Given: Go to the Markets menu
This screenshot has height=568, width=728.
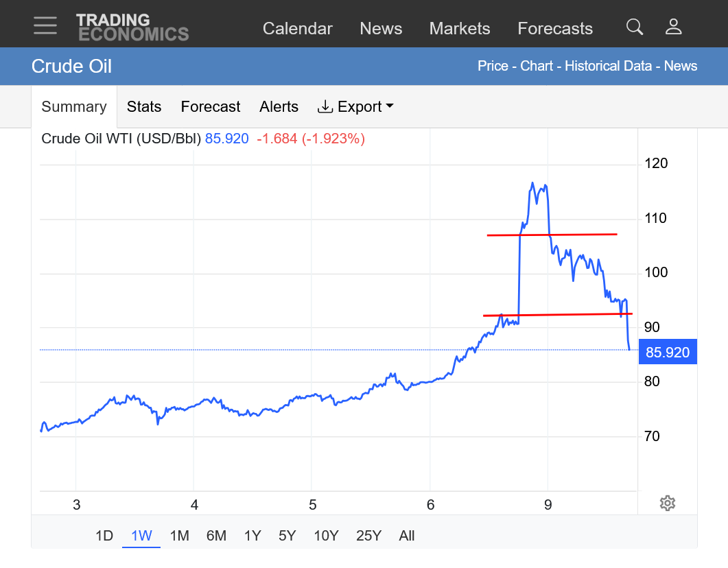Looking at the screenshot, I should pyautogui.click(x=460, y=29).
